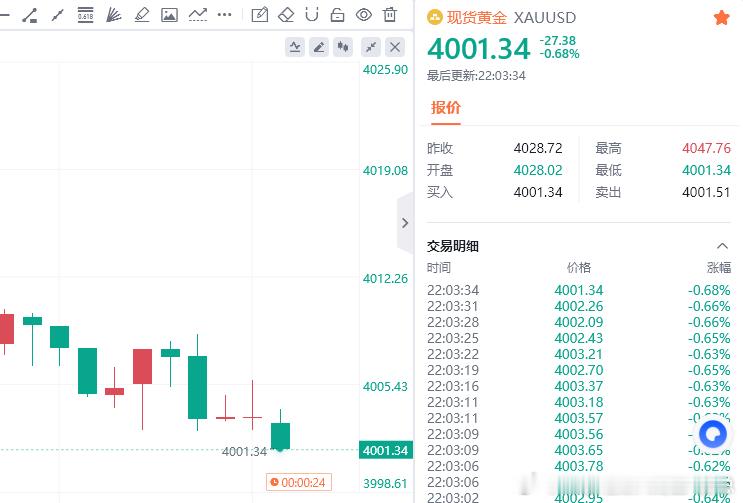Image resolution: width=743 pixels, height=503 pixels.
Task: Click the 时间 column header
Action: click(x=439, y=268)
